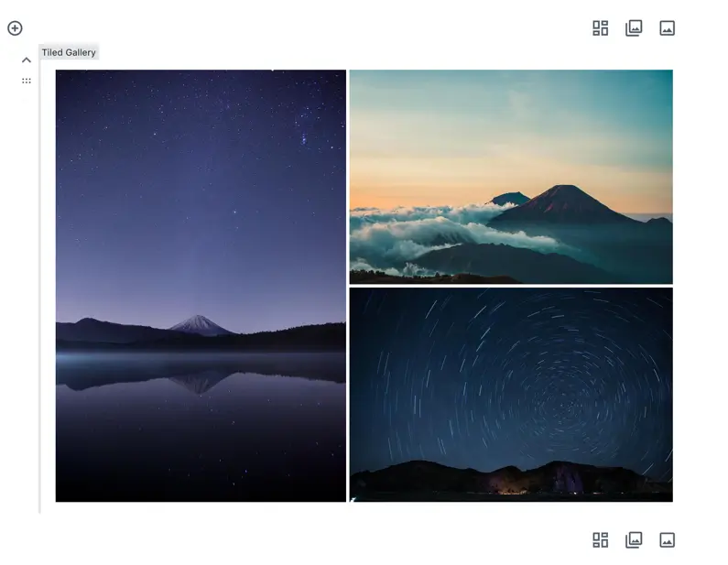Insert an Image block from top shortcuts
This screenshot has width=728, height=565.
tap(668, 28)
